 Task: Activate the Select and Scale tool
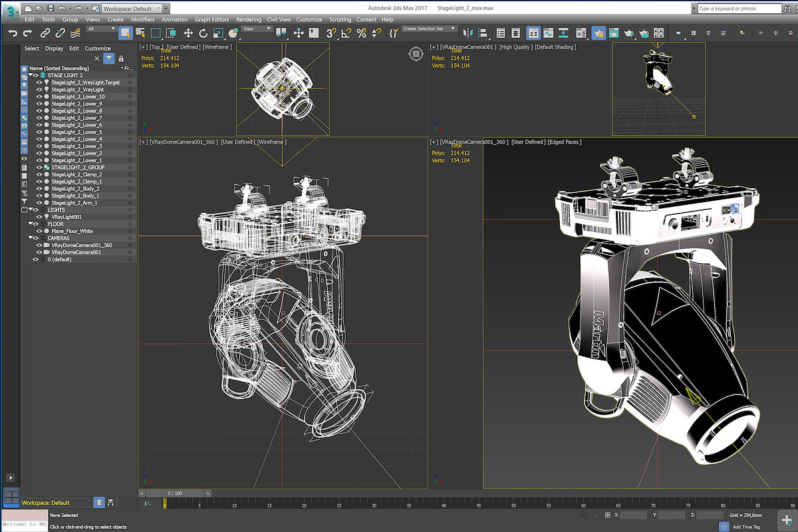point(218,33)
